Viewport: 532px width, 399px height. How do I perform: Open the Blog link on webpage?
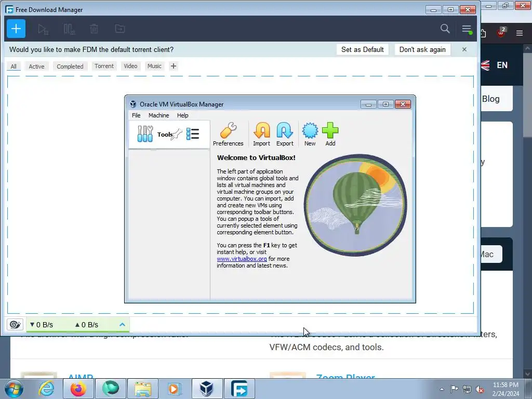click(491, 99)
